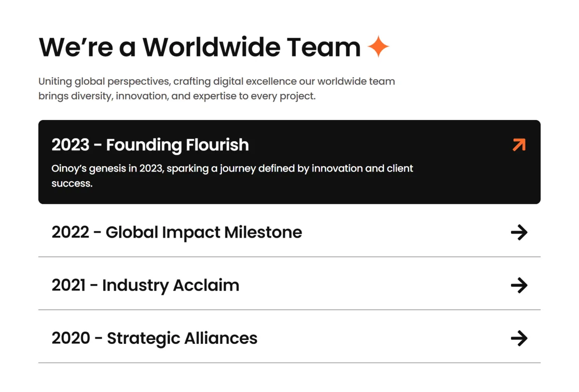Screen dimensions: 579x392
Task: Expand the 2022 - Global Impact Milestone title
Action: click(177, 232)
